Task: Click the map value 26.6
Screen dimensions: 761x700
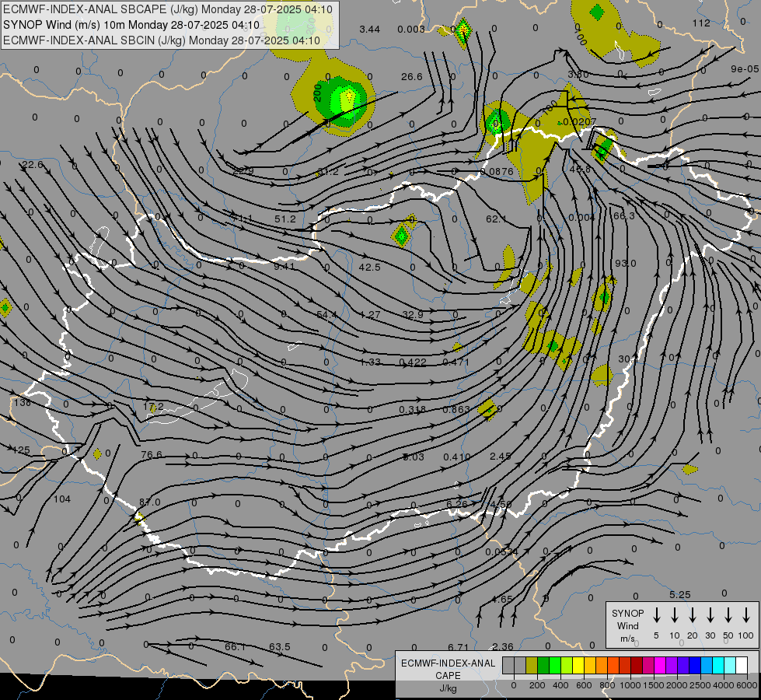Action: click(x=411, y=77)
